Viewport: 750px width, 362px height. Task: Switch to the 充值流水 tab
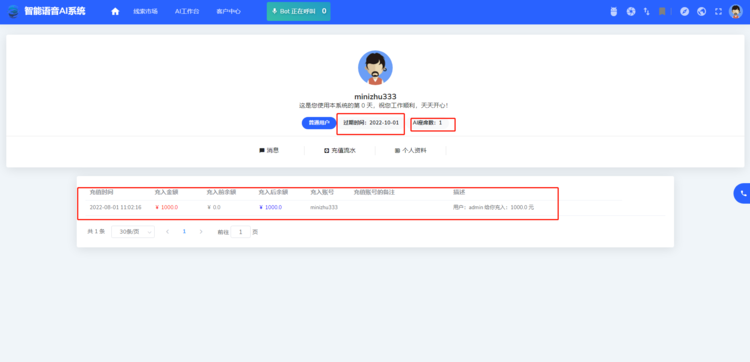pos(340,150)
